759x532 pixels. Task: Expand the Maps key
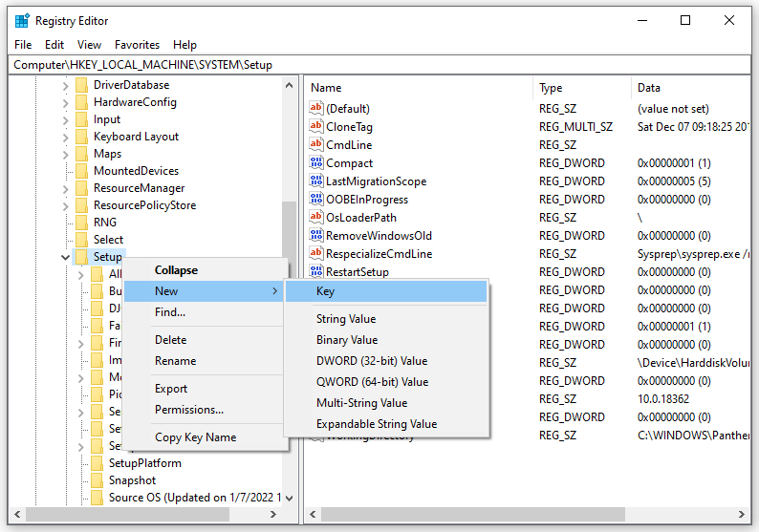(x=65, y=155)
